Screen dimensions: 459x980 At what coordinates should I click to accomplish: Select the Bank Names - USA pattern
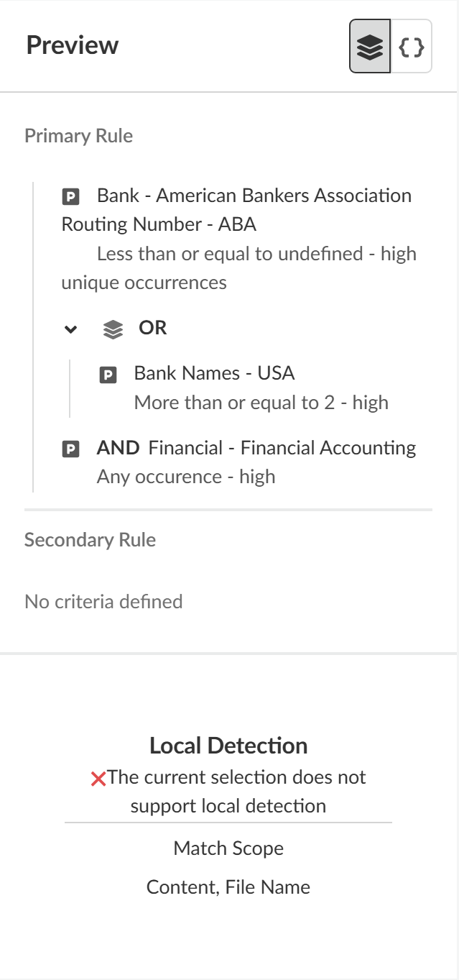click(214, 373)
